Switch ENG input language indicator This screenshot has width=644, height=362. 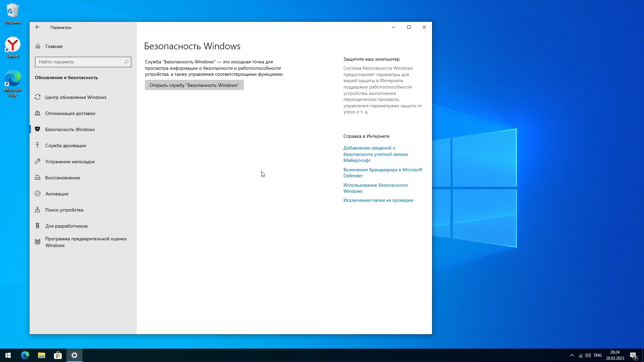(x=598, y=355)
